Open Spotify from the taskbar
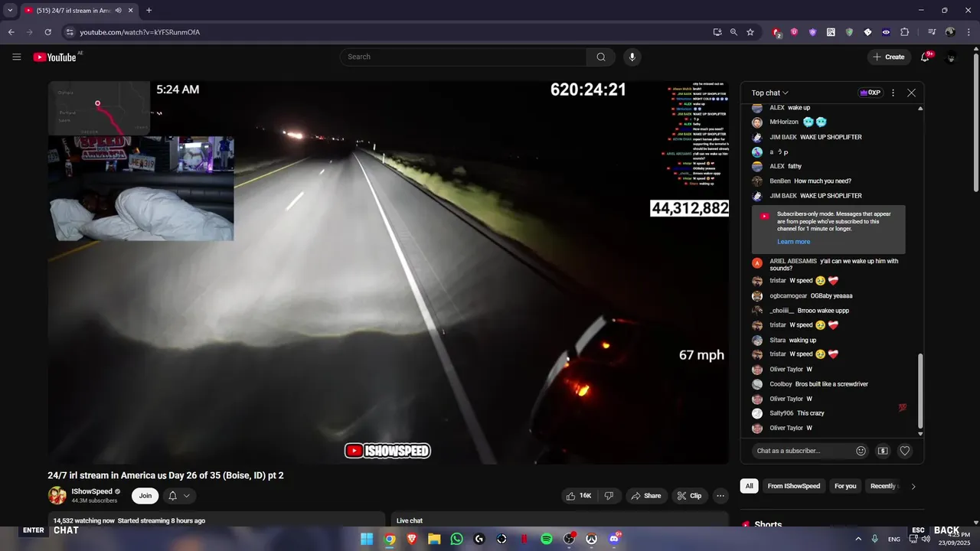 pyautogui.click(x=547, y=539)
